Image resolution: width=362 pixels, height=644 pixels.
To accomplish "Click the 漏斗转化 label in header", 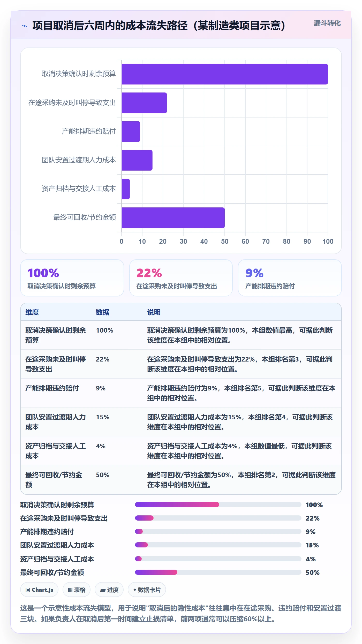I will tap(327, 23).
